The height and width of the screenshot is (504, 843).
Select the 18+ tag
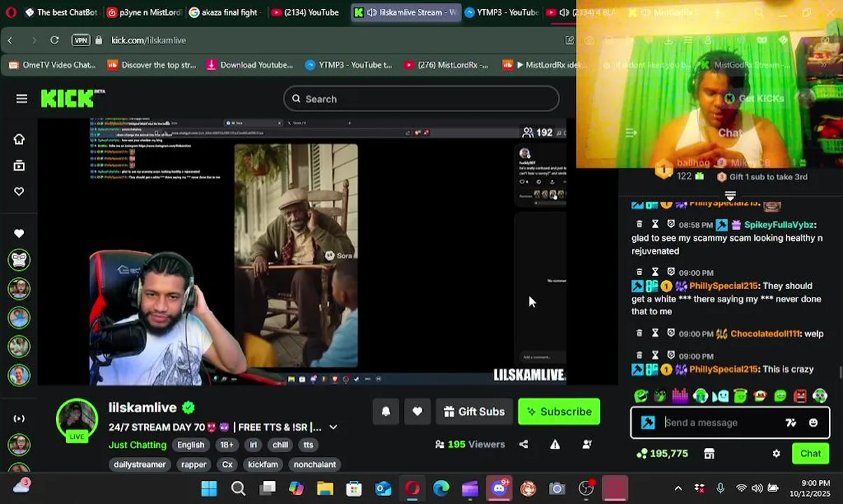(227, 444)
